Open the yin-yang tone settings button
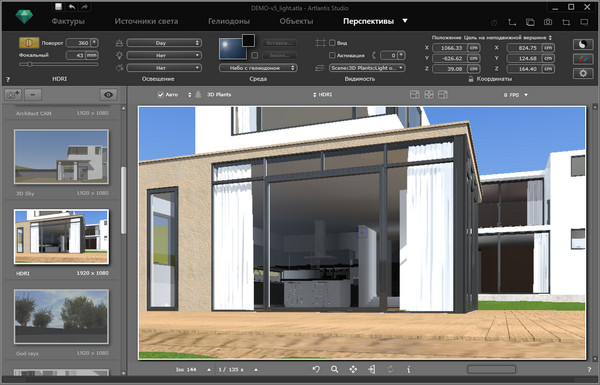 pyautogui.click(x=583, y=44)
